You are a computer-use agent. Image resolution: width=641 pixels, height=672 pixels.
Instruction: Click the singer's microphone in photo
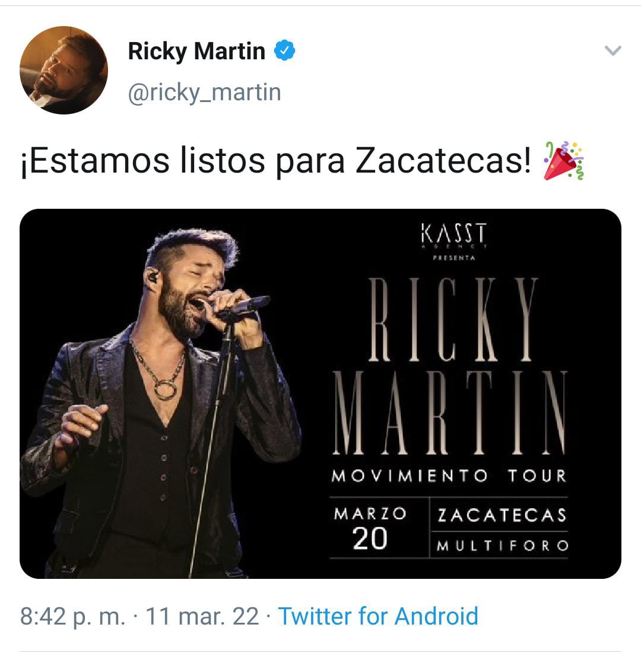243,307
